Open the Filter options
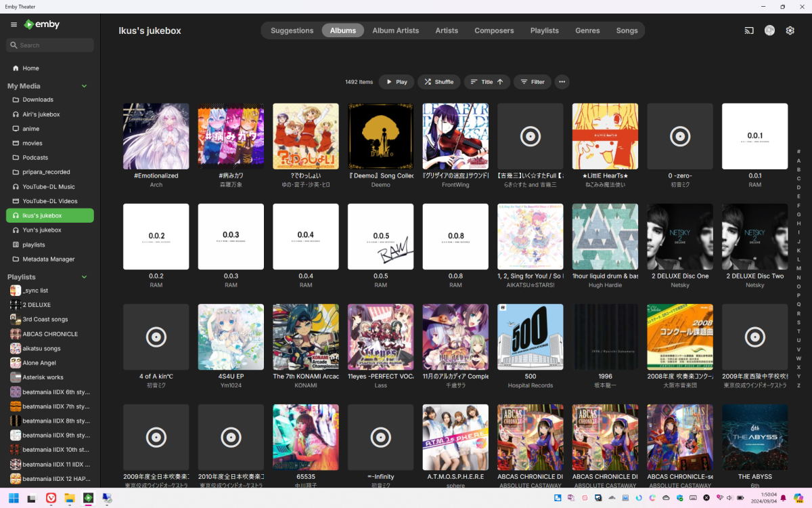 click(x=532, y=81)
